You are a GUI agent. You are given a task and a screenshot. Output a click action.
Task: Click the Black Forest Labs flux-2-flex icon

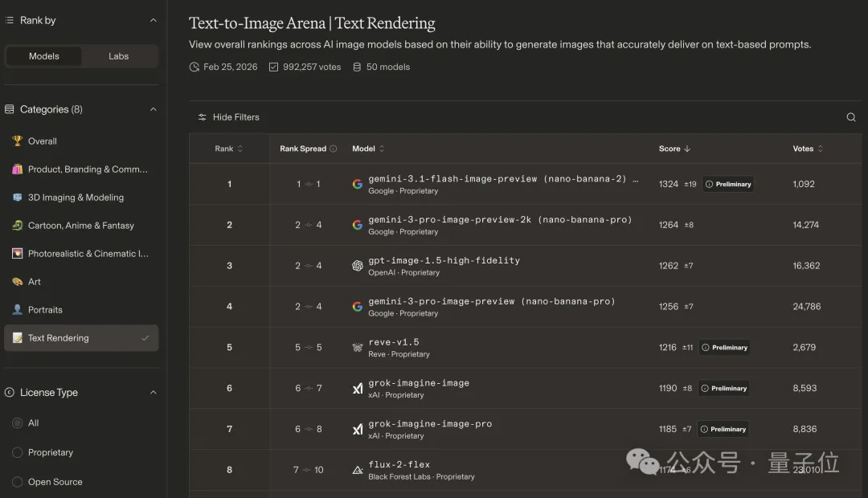358,470
